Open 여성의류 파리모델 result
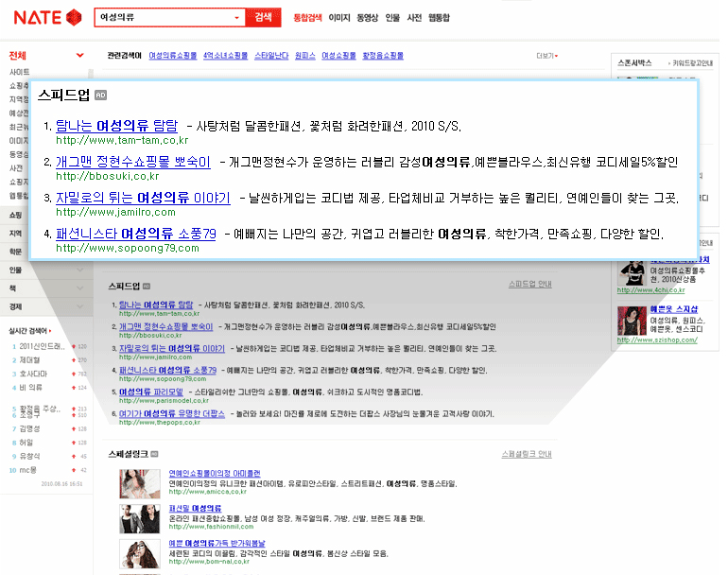This screenshot has width=728, height=575. pos(151,392)
